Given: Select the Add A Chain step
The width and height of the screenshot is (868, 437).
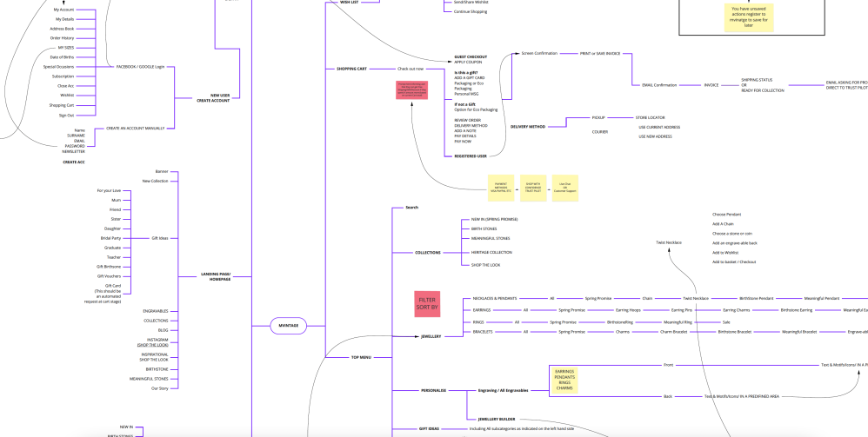Looking at the screenshot, I should tap(723, 224).
